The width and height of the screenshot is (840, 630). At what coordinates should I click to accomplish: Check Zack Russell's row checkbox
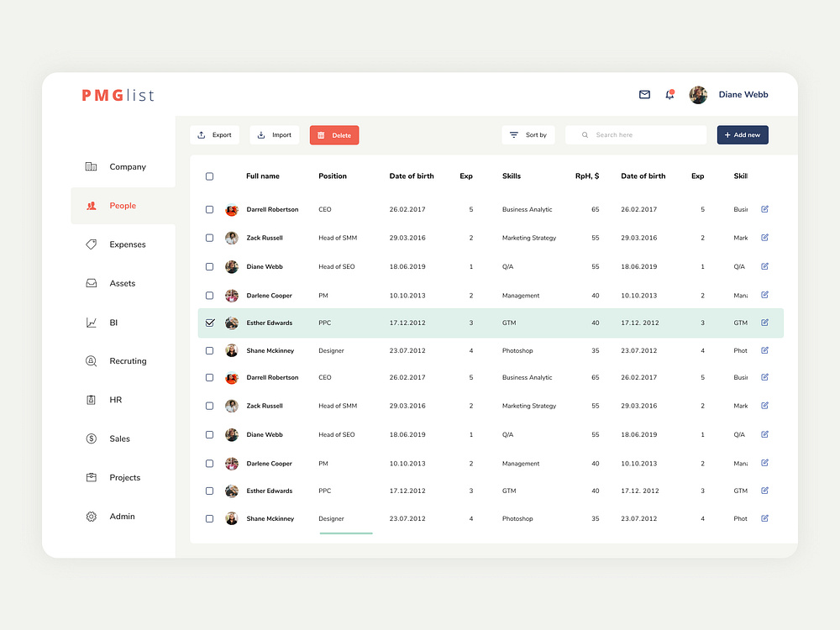click(209, 238)
